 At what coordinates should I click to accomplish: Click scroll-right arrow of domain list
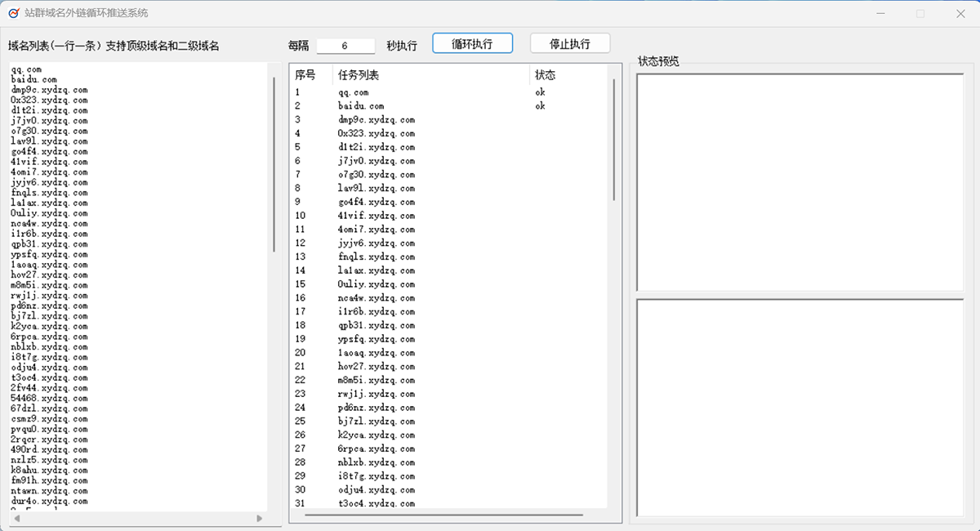[x=260, y=518]
